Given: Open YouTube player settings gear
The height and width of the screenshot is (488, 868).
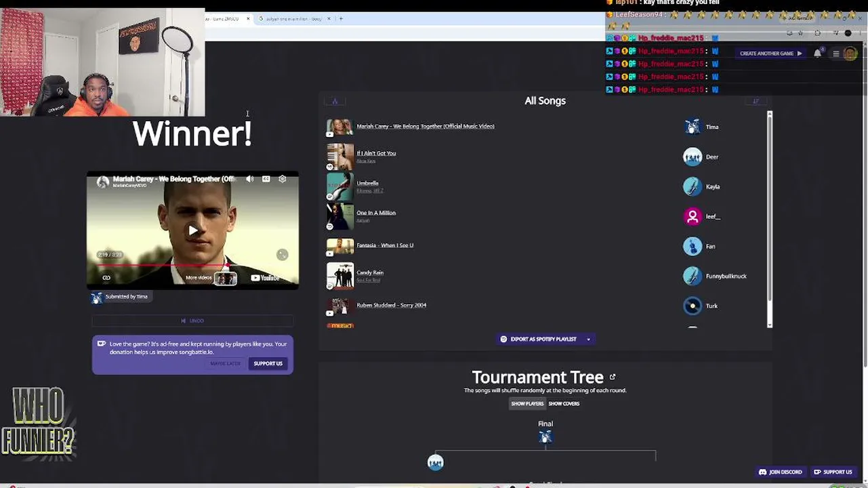Looking at the screenshot, I should coord(283,179).
